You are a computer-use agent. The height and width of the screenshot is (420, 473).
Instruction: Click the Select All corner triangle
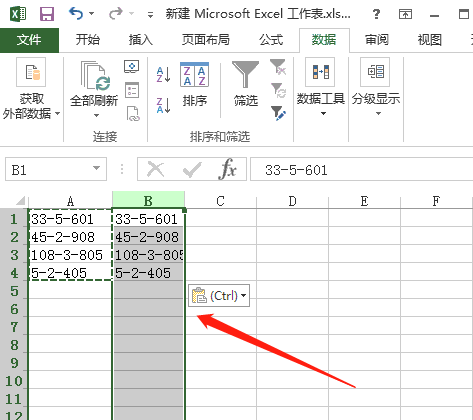pos(21,200)
